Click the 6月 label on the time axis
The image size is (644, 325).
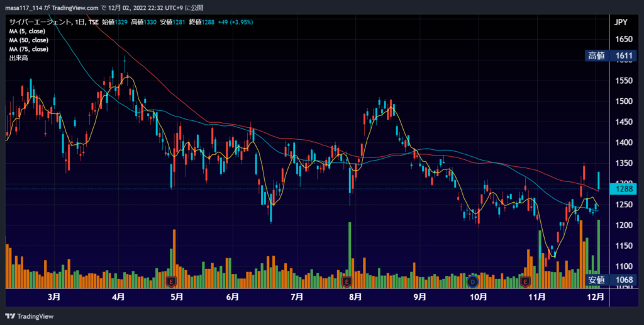click(233, 297)
